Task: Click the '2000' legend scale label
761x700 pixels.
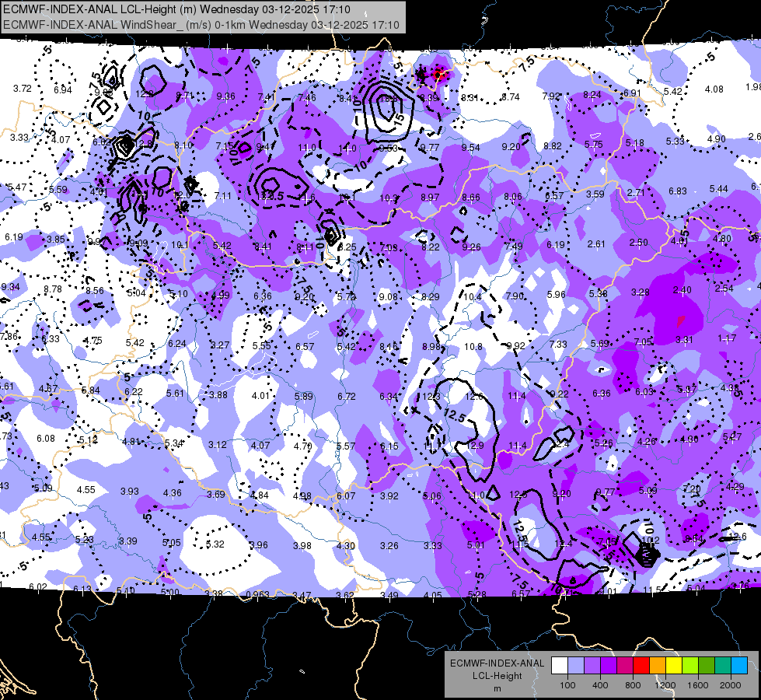Action: [731, 685]
